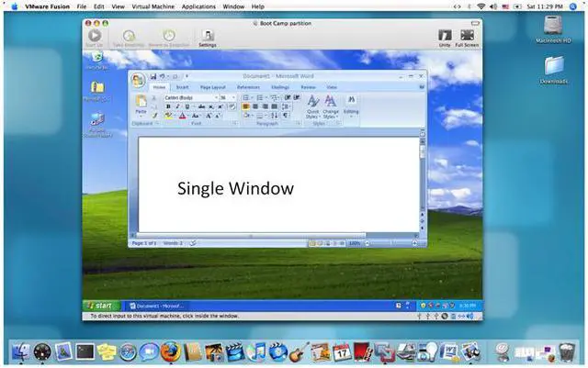588x368 pixels.
Task: Justify the paragraph text
Action: point(274,106)
